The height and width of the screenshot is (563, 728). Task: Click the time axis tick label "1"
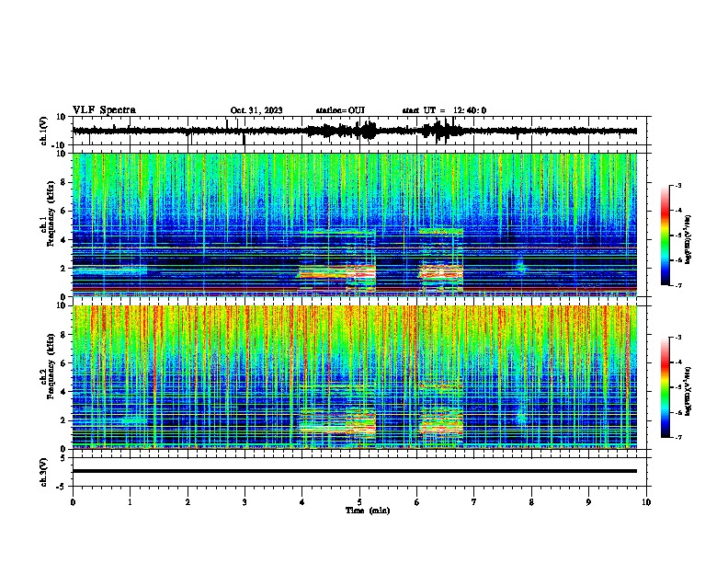pos(130,502)
